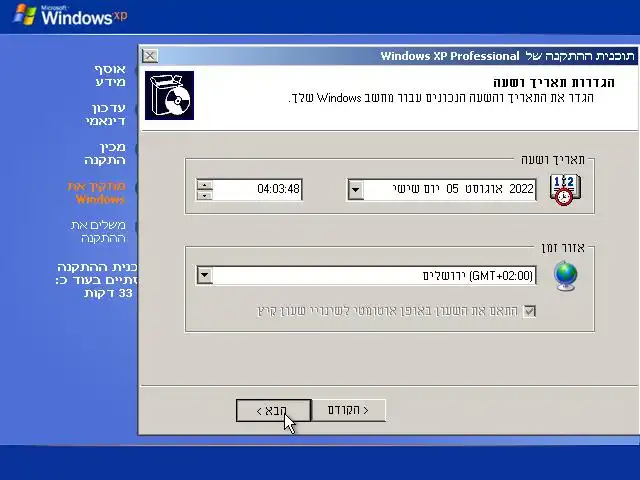Viewport: 640px width, 480px height.
Task: Click the 'מכין התקנה' setup step
Action: pyautogui.click(x=105, y=153)
